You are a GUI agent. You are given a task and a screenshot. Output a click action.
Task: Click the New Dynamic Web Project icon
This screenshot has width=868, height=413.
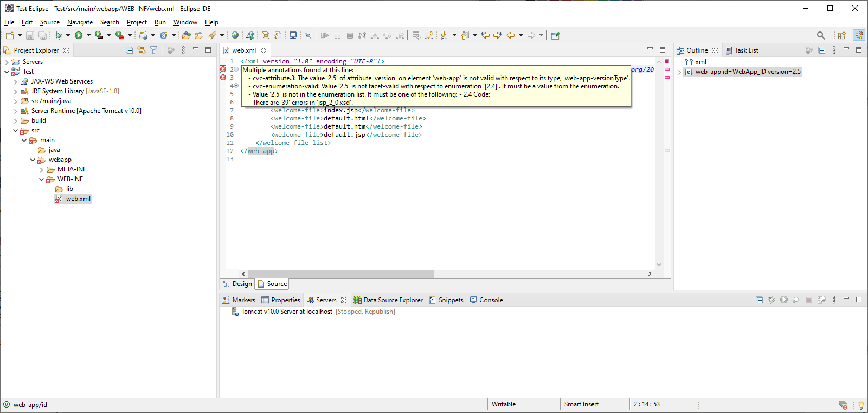[x=143, y=35]
